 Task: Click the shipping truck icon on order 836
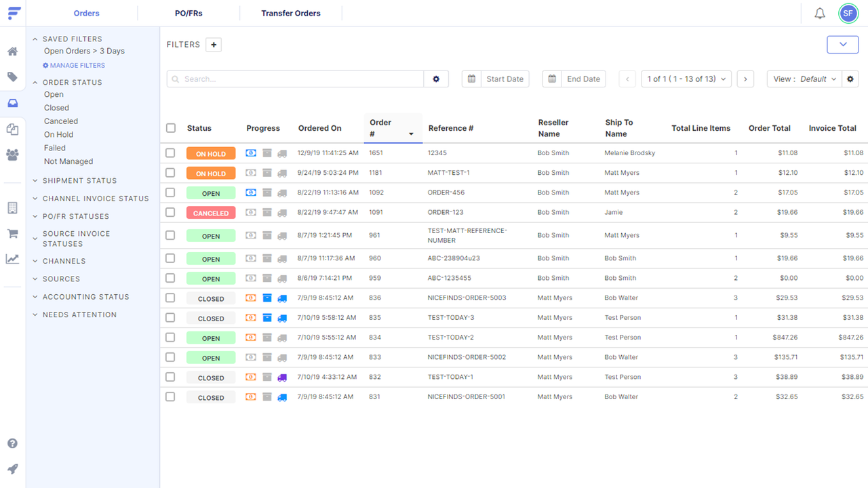click(282, 298)
